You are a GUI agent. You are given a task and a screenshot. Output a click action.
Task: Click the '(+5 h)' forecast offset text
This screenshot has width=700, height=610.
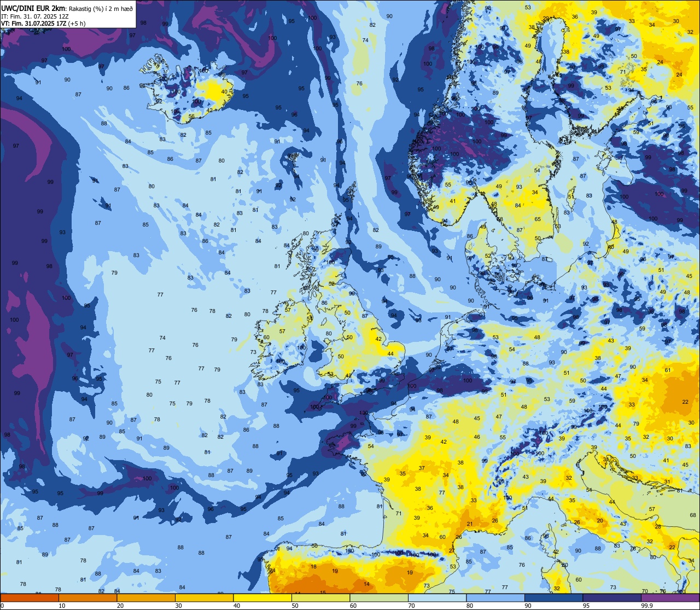[77, 24]
